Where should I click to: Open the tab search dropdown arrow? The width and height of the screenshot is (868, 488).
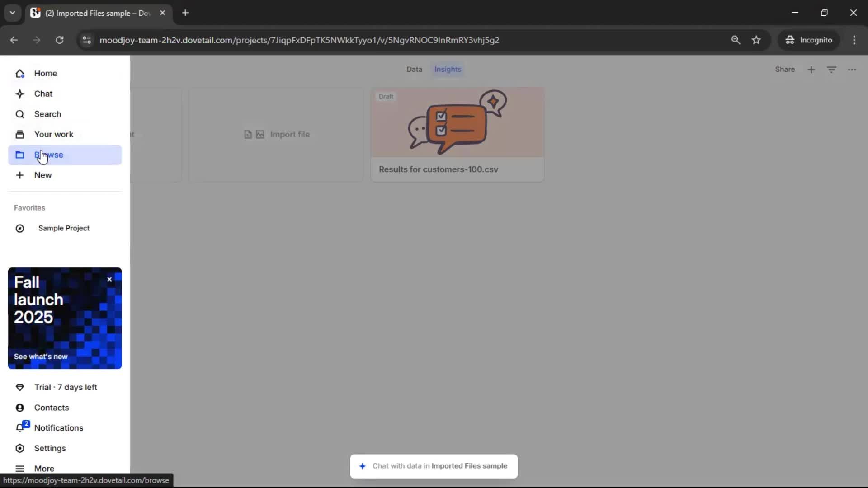tap(12, 13)
